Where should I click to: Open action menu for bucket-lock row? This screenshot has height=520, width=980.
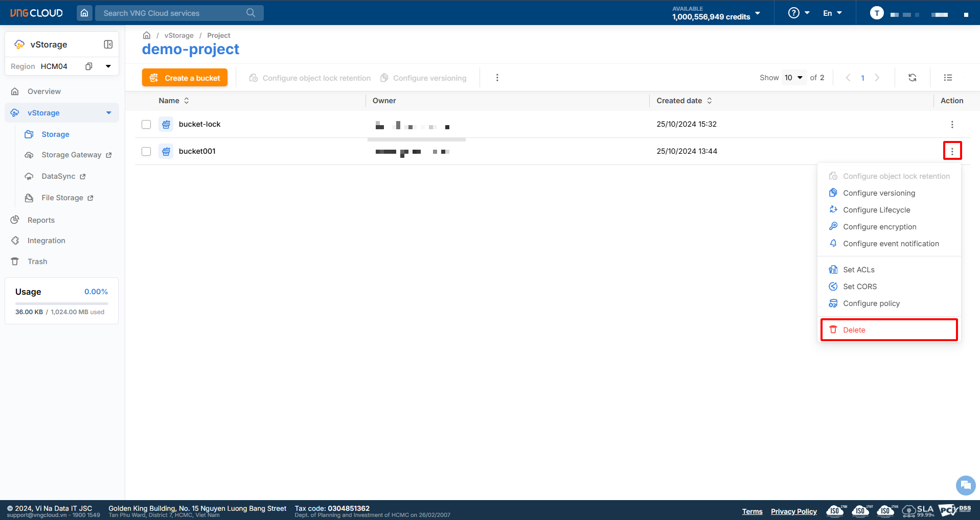click(952, 124)
